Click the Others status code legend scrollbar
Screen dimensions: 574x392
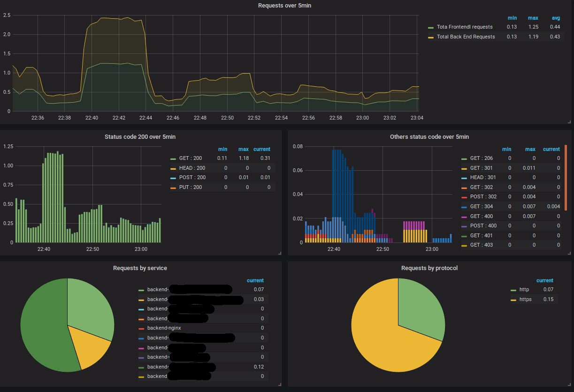pyautogui.click(x=566, y=177)
